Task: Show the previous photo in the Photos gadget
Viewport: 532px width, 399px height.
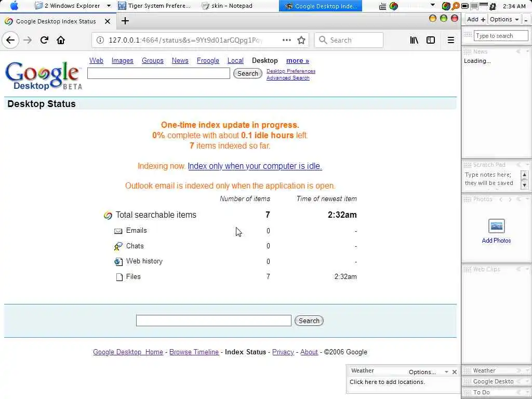Action: pyautogui.click(x=501, y=199)
